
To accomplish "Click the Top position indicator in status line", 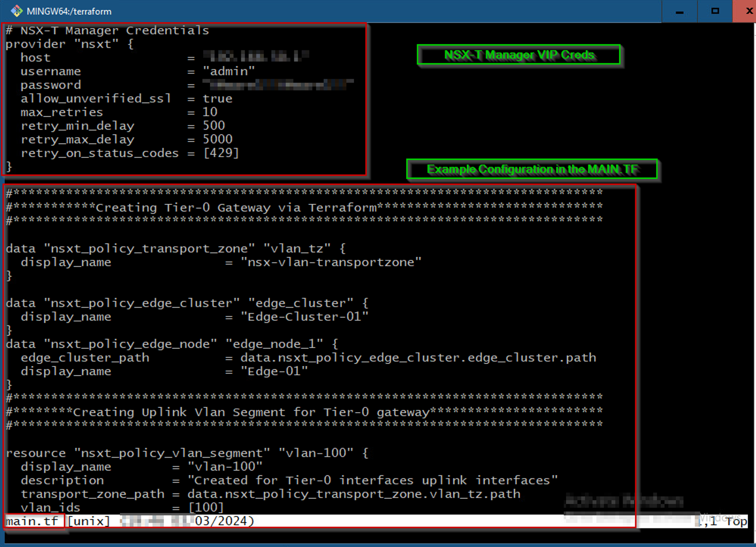I will (x=736, y=522).
